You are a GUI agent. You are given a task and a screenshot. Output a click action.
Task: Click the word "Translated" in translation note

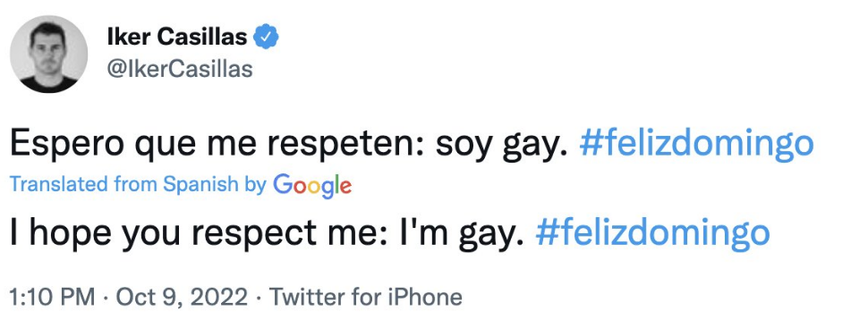(60, 184)
